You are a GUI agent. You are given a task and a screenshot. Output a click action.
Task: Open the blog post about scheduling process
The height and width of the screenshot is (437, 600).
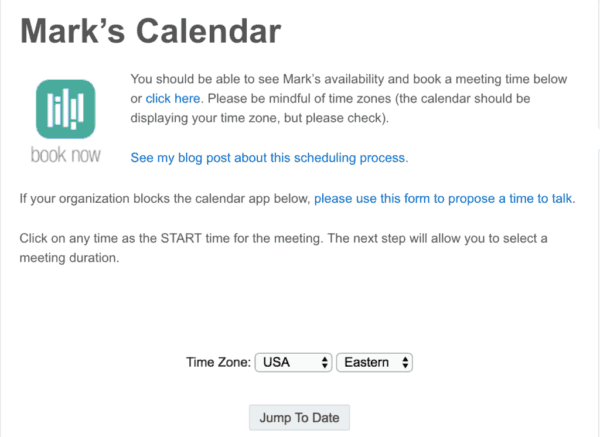(x=269, y=158)
